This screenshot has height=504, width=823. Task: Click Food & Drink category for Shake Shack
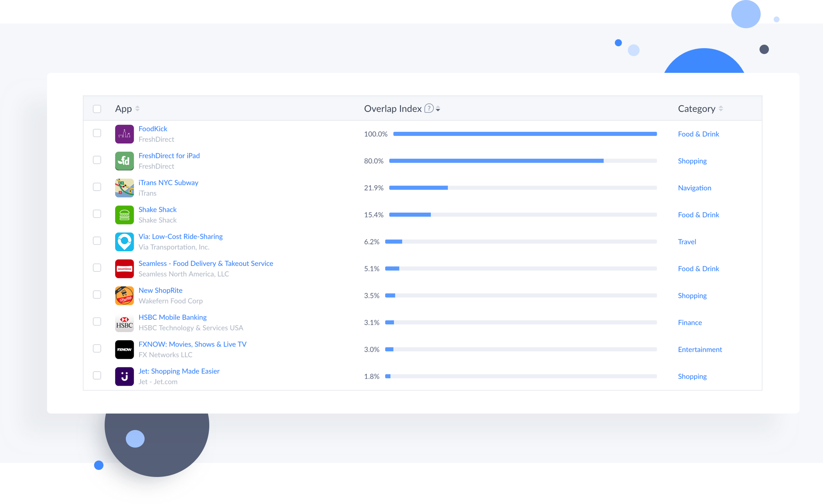click(x=698, y=215)
